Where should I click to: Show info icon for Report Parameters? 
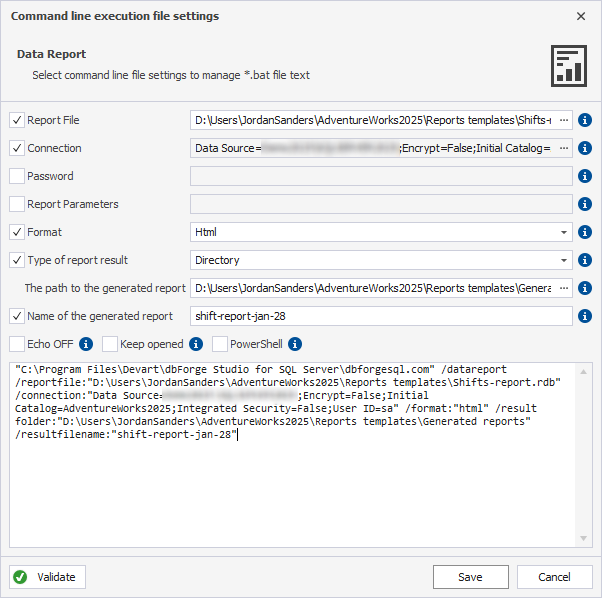[x=585, y=204]
